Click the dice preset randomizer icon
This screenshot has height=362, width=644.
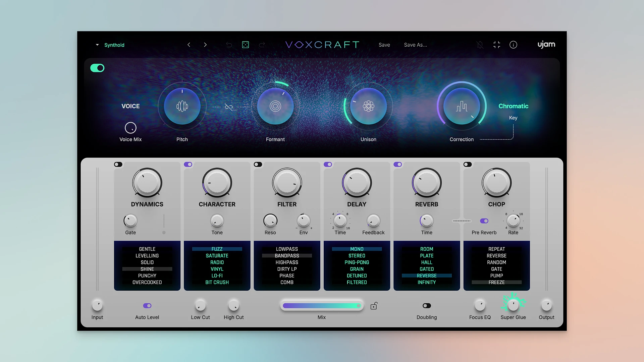[x=246, y=45]
